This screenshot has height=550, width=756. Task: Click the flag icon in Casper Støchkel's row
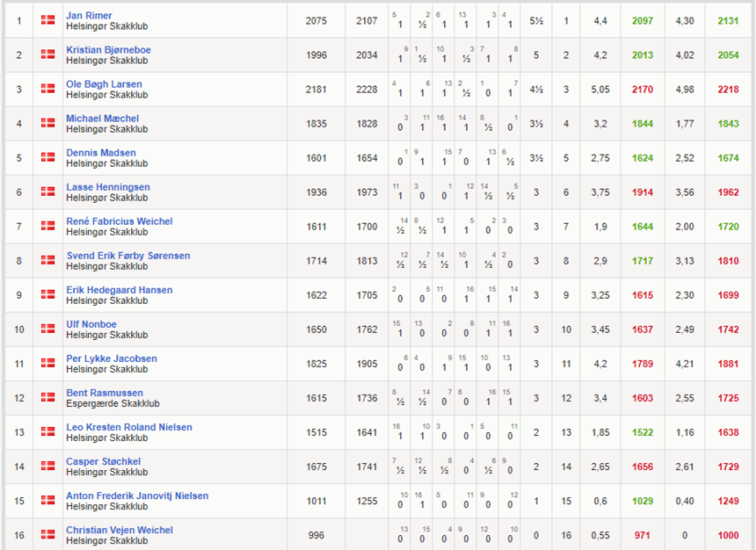point(47,466)
